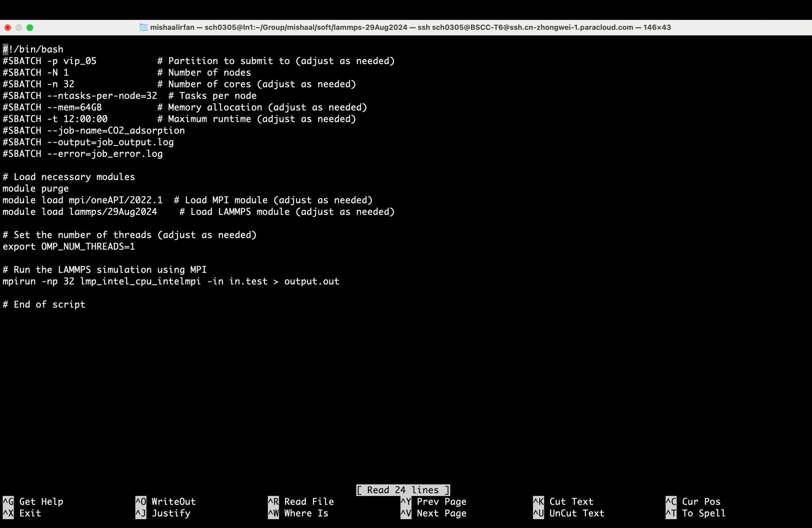Screen dimensions: 812x528
Task: Click '# Run the LAMMPS simulation using MPI'
Action: click(105, 270)
